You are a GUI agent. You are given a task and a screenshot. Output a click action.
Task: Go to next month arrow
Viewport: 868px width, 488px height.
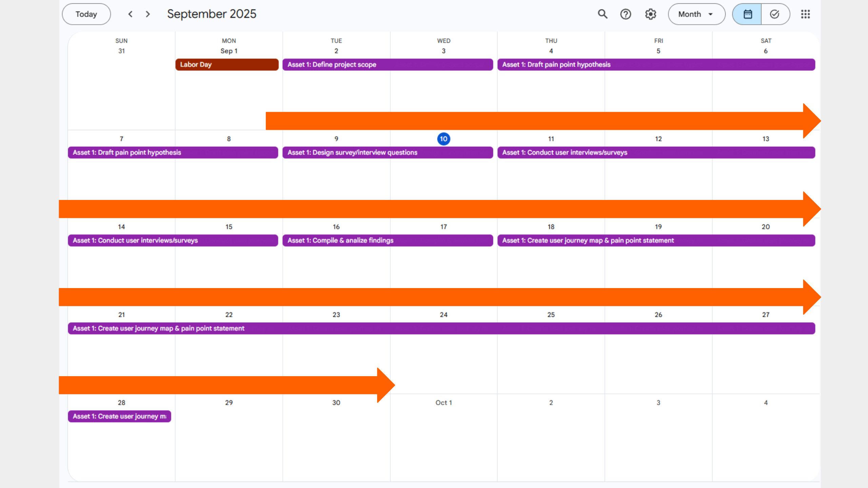click(148, 14)
